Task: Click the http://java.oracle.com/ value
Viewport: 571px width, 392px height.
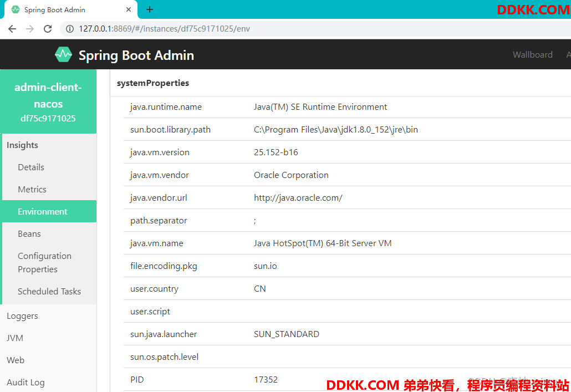Action: 298,198
